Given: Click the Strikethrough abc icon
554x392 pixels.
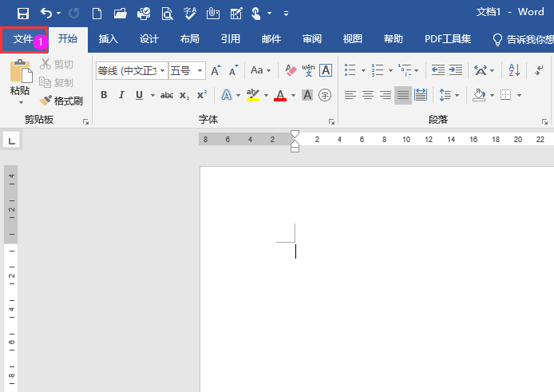Looking at the screenshot, I should [x=167, y=96].
